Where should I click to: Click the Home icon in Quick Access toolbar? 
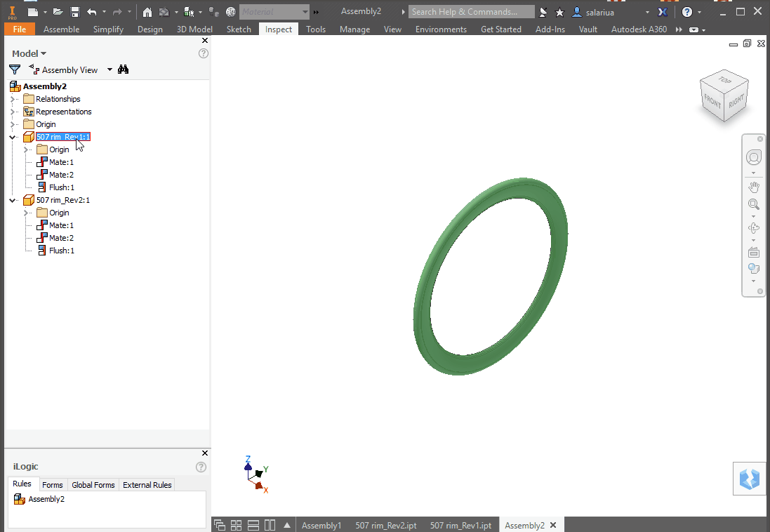[147, 11]
